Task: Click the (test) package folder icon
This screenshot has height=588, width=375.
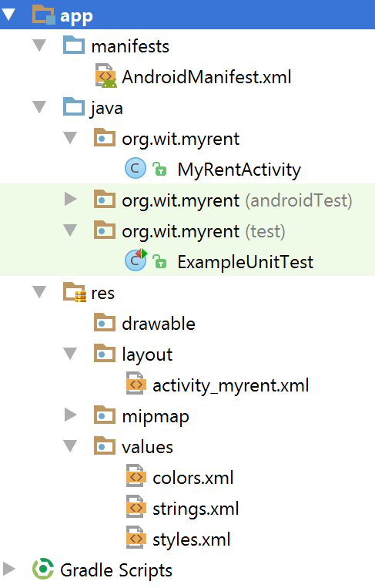Action: tap(105, 230)
